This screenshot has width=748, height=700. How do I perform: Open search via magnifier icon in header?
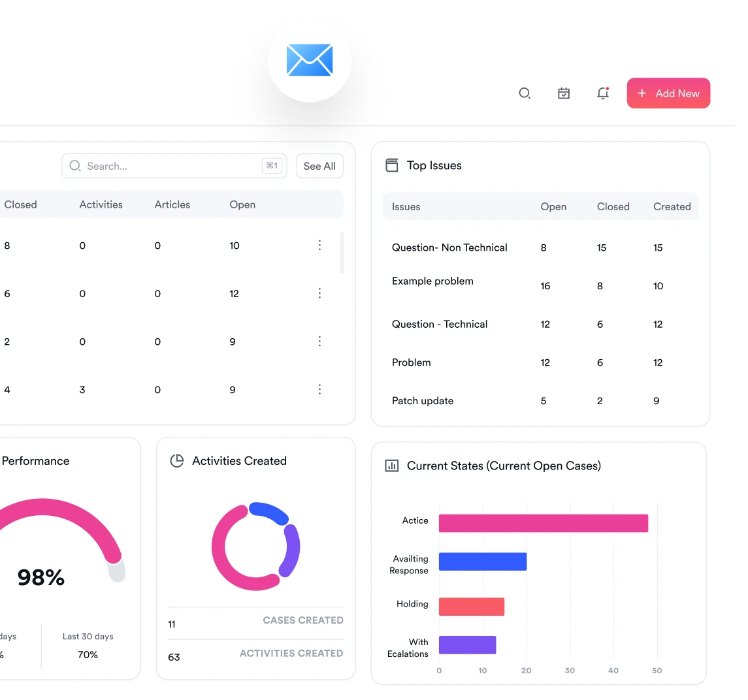525,93
